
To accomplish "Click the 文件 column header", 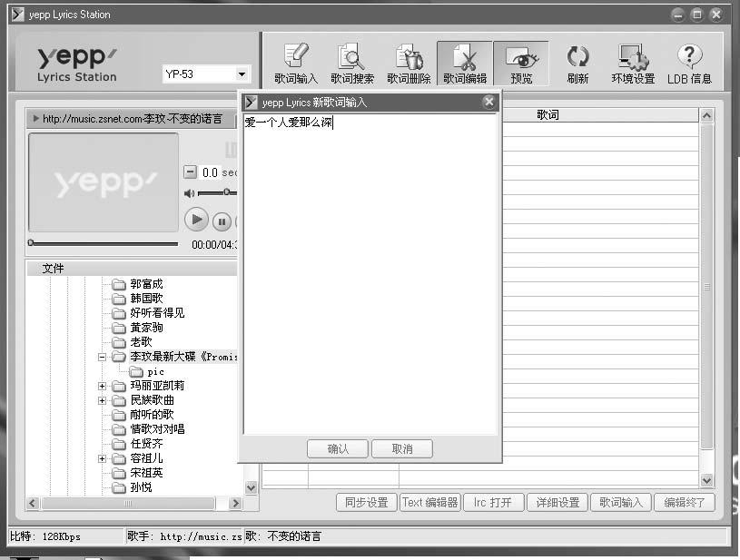I will pos(133,269).
